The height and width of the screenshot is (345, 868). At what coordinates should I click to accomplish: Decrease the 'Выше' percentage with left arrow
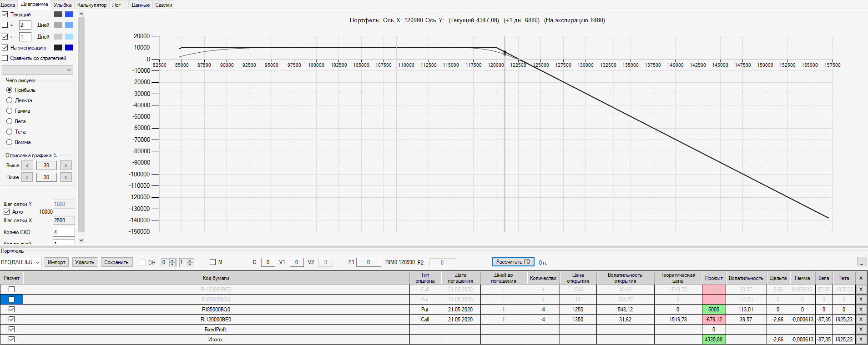tap(27, 165)
